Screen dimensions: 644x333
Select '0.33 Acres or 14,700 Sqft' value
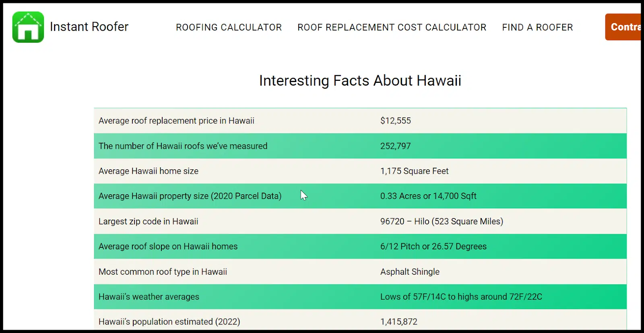click(x=428, y=196)
